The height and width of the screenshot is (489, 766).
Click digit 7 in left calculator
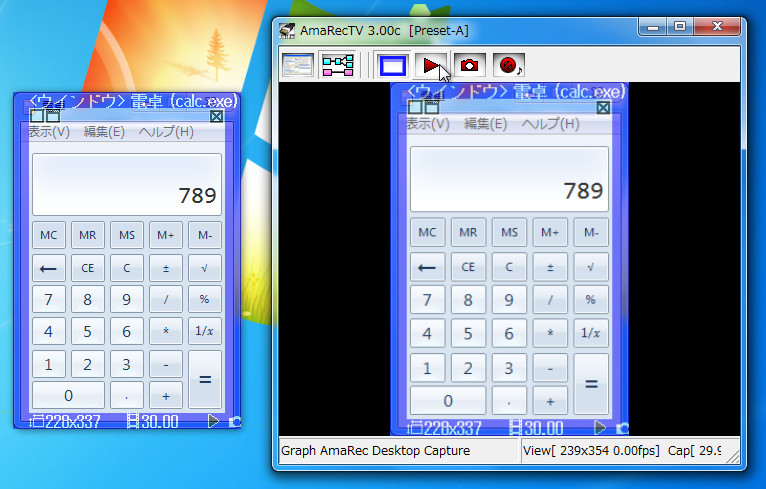pyautogui.click(x=48, y=299)
